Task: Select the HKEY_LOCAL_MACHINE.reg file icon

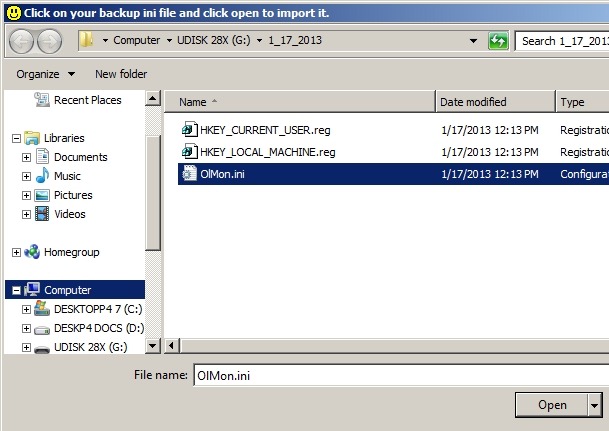Action: point(188,152)
